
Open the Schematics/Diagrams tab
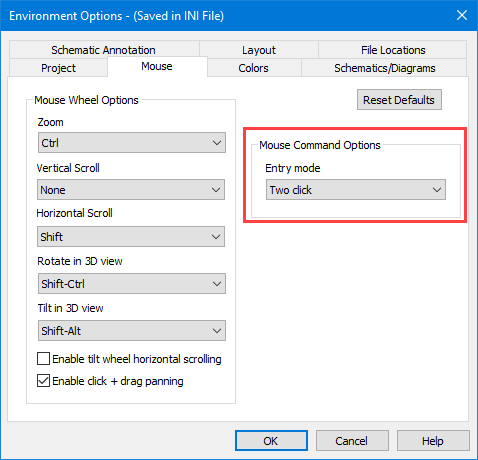click(384, 68)
